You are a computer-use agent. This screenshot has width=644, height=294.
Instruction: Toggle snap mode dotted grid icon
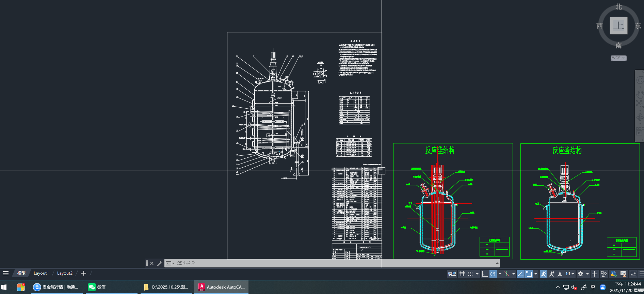(470, 274)
